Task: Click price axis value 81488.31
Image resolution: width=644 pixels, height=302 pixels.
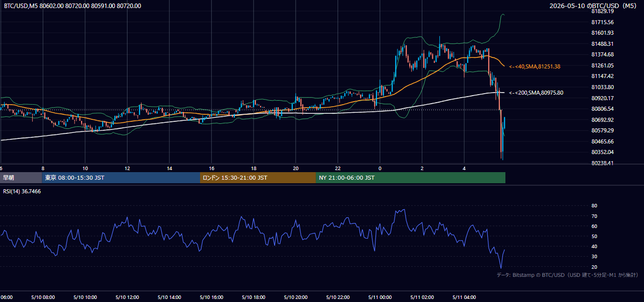Action: [x=602, y=44]
